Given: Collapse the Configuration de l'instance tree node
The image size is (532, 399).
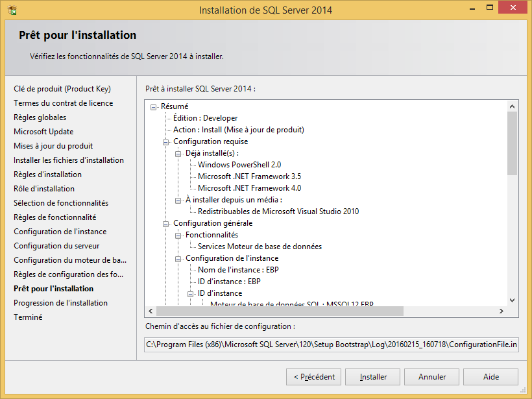Looking at the screenshot, I should coord(178,260).
